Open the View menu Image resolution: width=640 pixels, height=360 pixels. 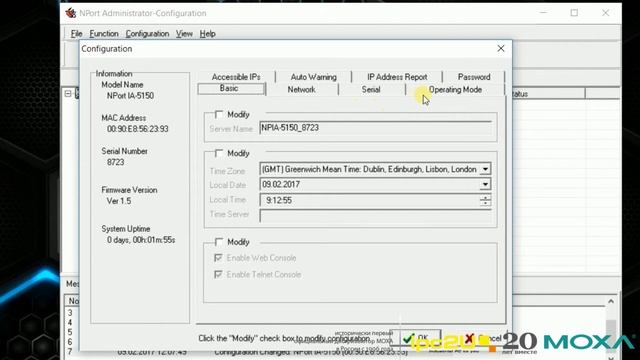click(184, 34)
